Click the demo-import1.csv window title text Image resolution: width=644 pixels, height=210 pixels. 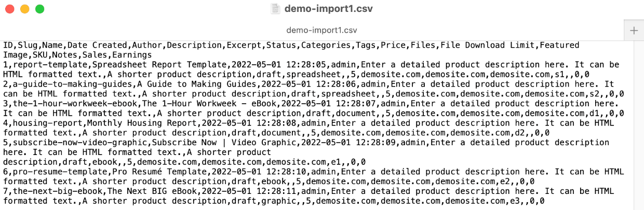point(328,9)
